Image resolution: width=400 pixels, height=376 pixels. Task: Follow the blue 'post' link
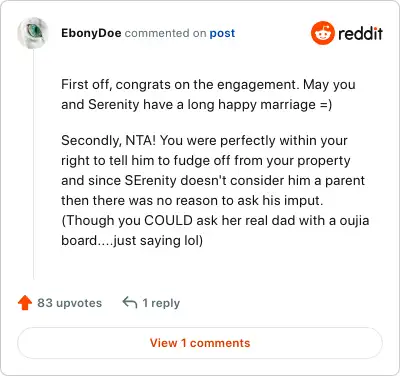point(222,33)
